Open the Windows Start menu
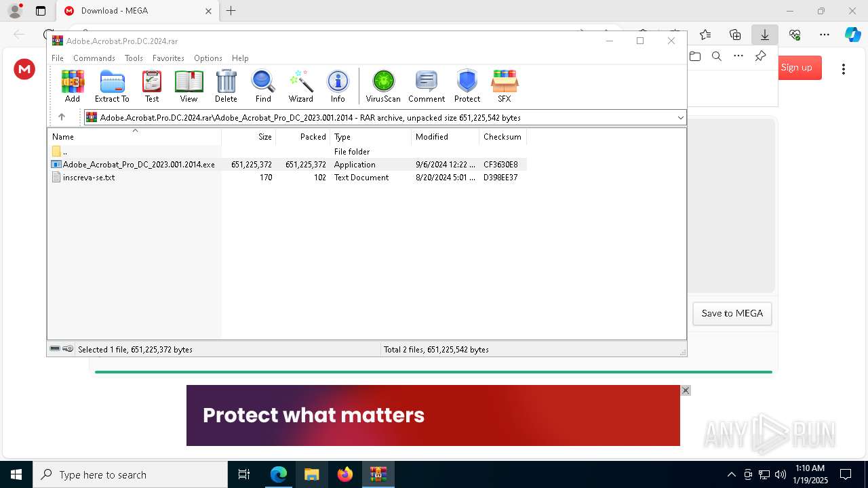 click(x=16, y=474)
